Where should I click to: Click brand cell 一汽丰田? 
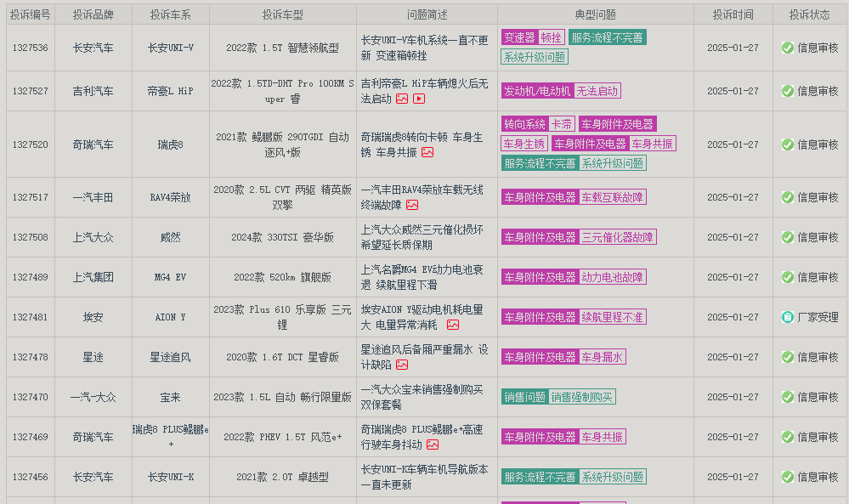click(x=93, y=197)
